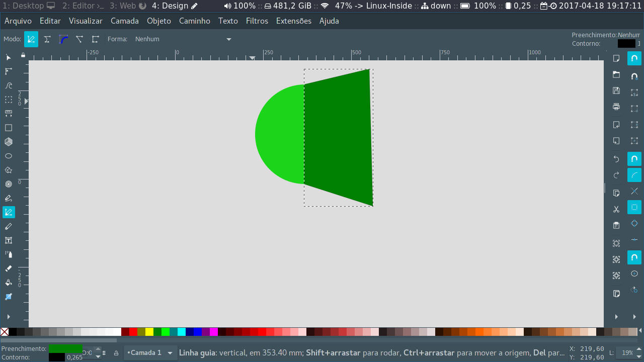Toggle global snapping on or off
Screen dimensions: 644x362
(634, 58)
